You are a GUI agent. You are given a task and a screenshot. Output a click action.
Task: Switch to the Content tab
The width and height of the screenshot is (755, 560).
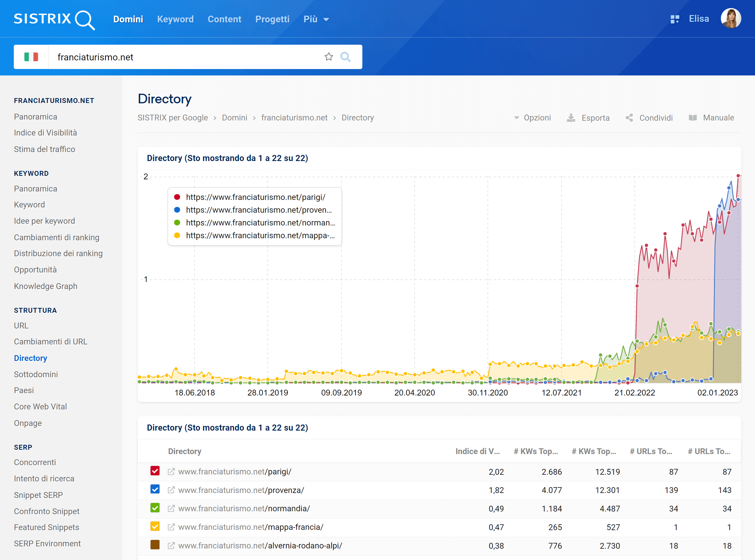[x=224, y=19]
